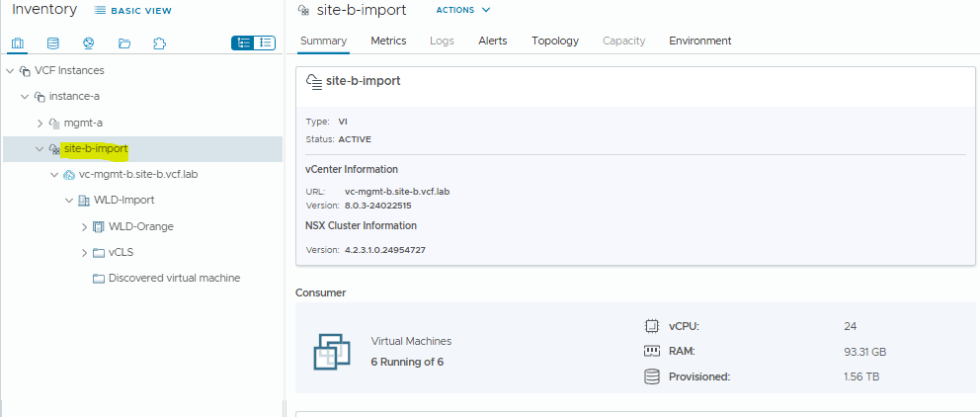Viewport: 980px width, 417px height.
Task: Open the folder inventory tab icon
Action: pos(123,43)
